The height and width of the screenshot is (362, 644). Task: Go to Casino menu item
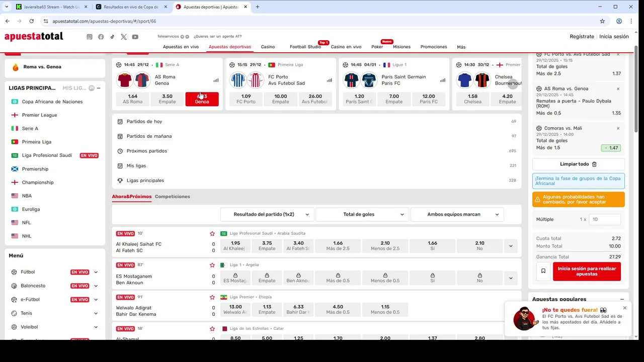268,47
